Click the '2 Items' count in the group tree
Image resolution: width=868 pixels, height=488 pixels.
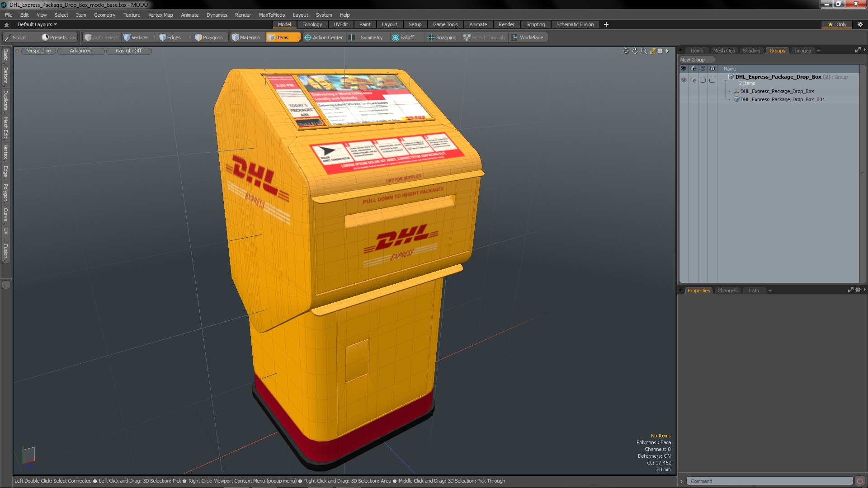point(747,84)
